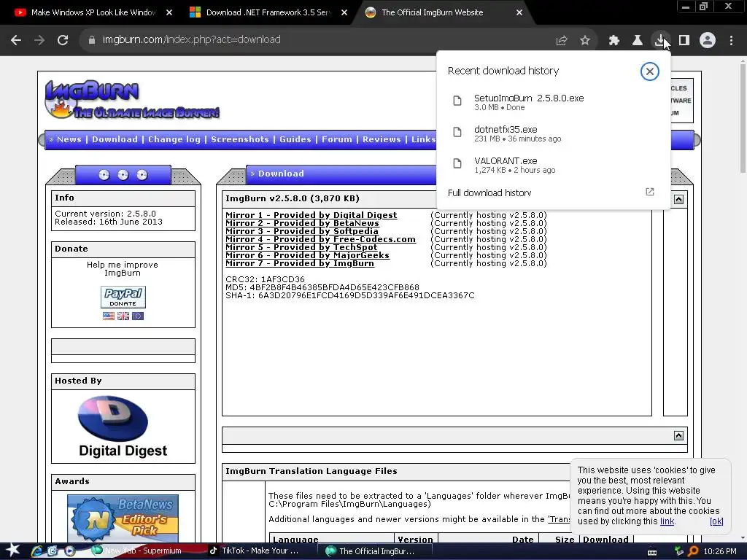
Task: Open the Change log menu item
Action: pos(174,139)
